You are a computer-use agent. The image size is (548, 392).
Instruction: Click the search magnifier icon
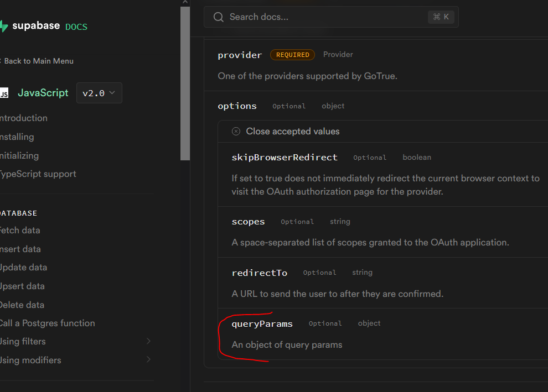click(218, 17)
